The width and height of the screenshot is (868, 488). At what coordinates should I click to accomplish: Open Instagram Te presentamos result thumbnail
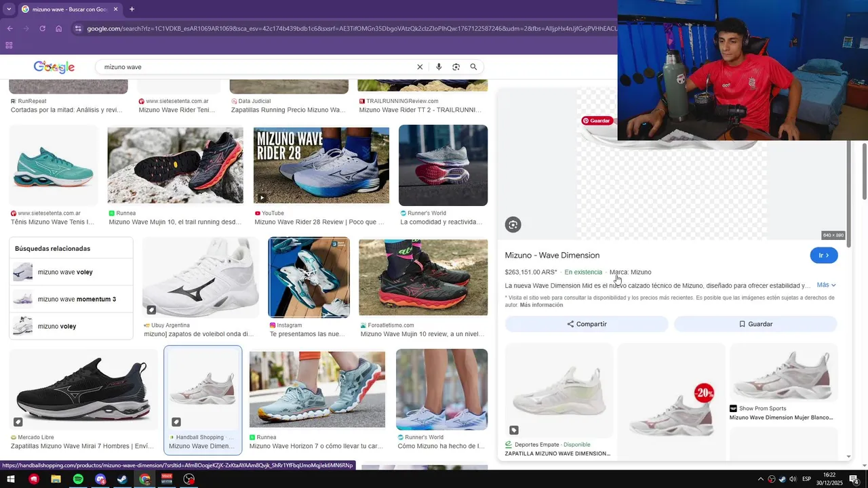pyautogui.click(x=309, y=277)
